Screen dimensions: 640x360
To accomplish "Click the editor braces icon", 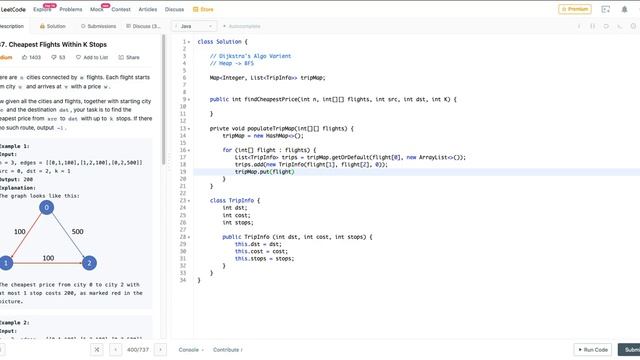I will (x=592, y=26).
